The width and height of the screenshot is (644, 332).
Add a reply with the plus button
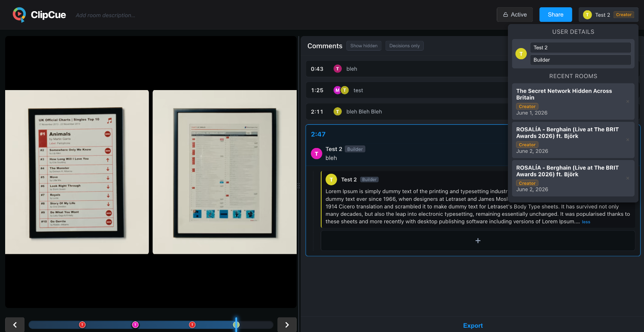click(x=478, y=241)
